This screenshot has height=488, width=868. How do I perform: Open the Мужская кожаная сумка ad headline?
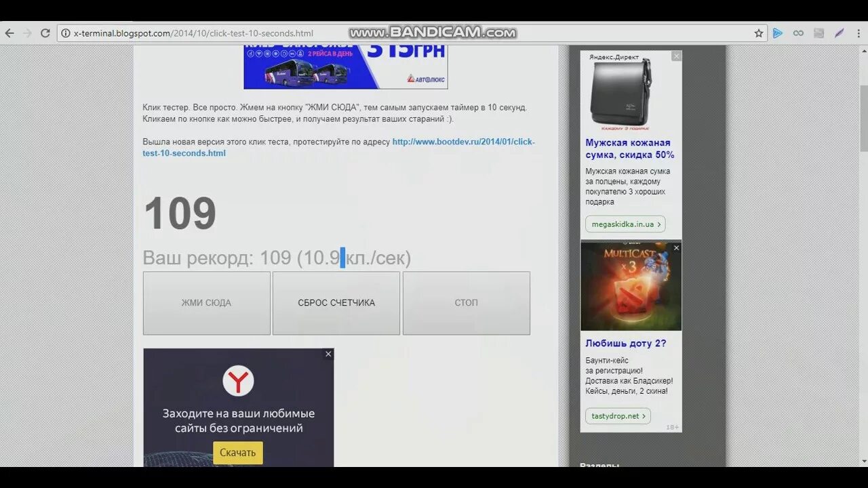(x=630, y=148)
